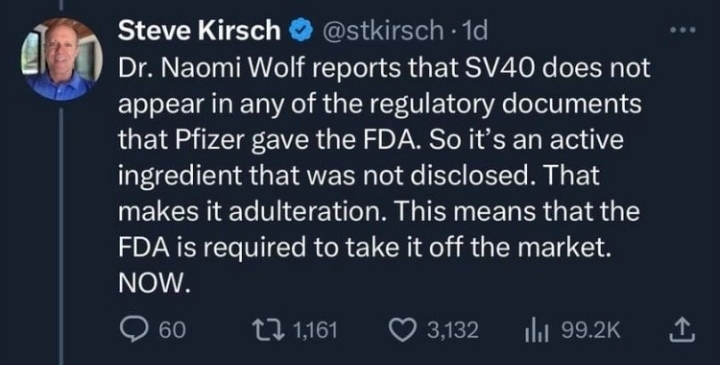Retweet the post via repost icon
The image size is (720, 365).
pos(269,331)
